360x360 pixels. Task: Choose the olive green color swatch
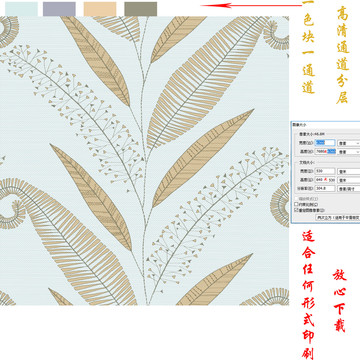141,9
